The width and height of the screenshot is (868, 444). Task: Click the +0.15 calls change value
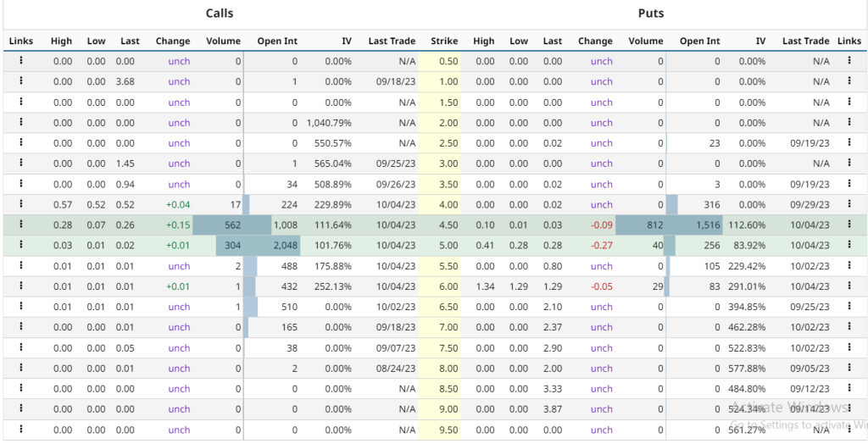coord(177,225)
